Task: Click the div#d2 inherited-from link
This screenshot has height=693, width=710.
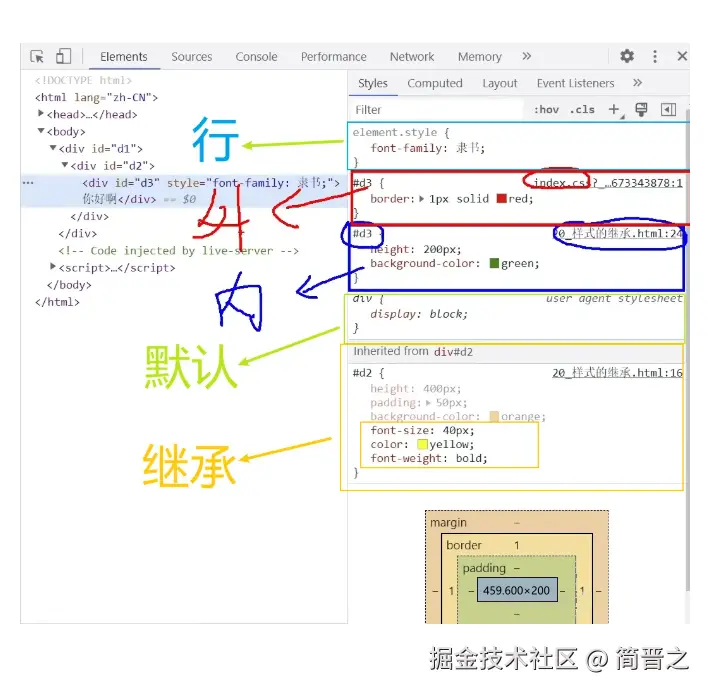Action: point(453,352)
